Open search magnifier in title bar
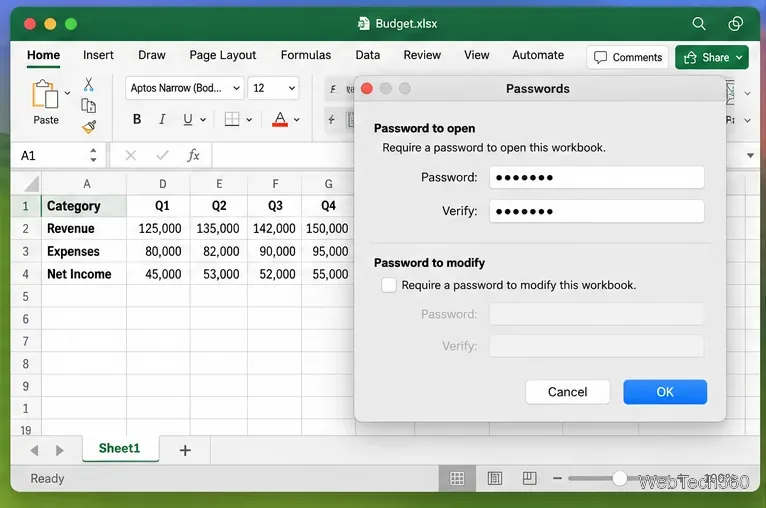Viewport: 766px width, 508px height. [699, 23]
